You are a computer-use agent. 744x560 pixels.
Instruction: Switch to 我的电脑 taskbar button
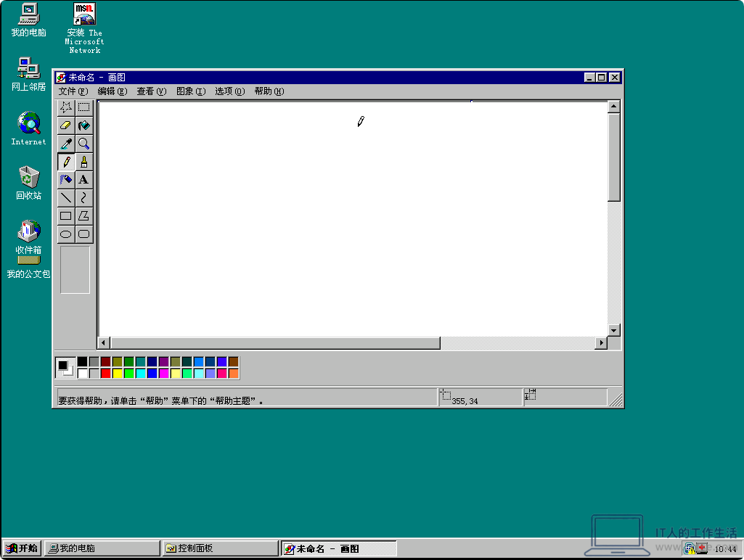(x=102, y=548)
